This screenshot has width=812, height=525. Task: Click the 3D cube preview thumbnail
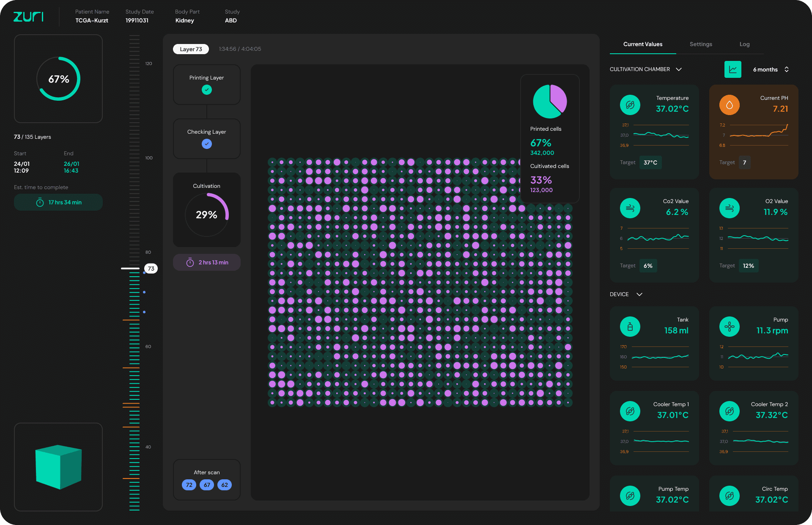pos(58,467)
